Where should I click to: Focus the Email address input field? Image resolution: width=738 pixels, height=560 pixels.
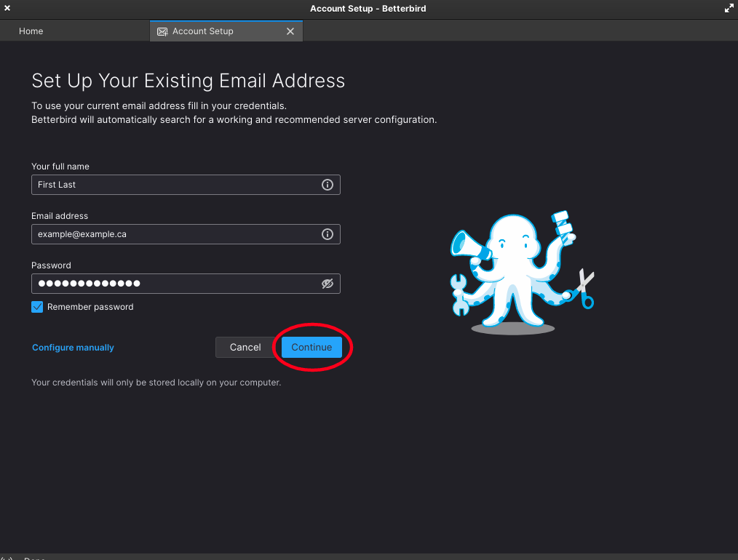[x=186, y=234]
